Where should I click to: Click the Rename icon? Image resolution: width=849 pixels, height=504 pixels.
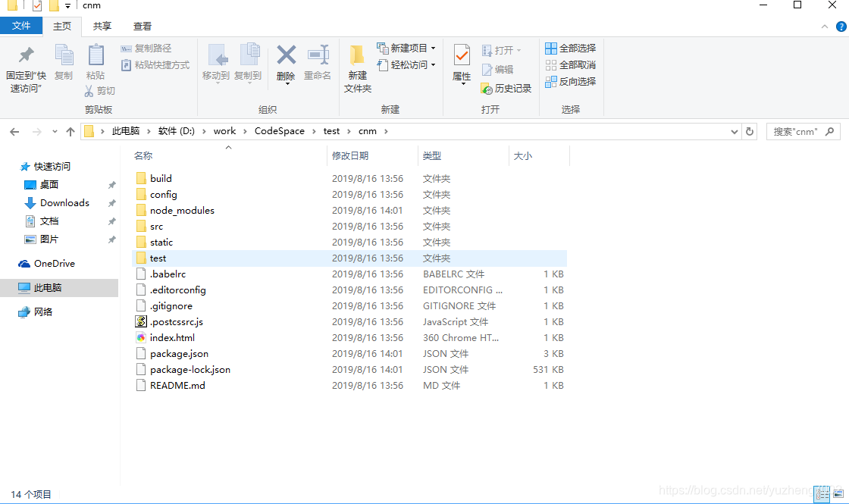pos(318,55)
